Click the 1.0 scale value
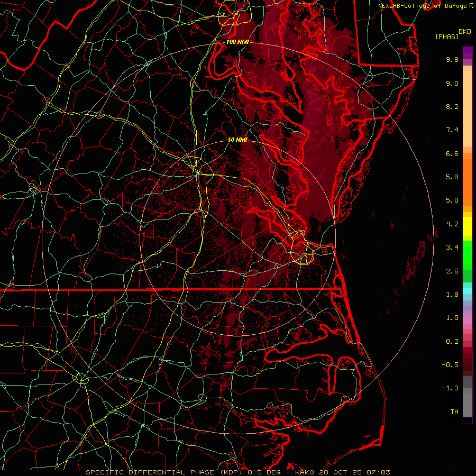 click(x=452, y=318)
